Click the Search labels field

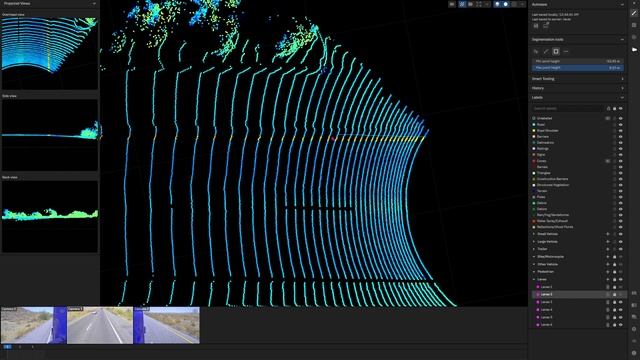pos(568,109)
